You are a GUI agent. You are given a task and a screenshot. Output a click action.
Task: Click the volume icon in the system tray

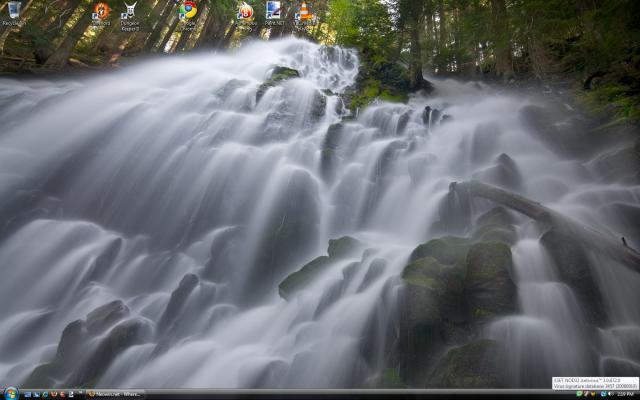(x=610, y=394)
